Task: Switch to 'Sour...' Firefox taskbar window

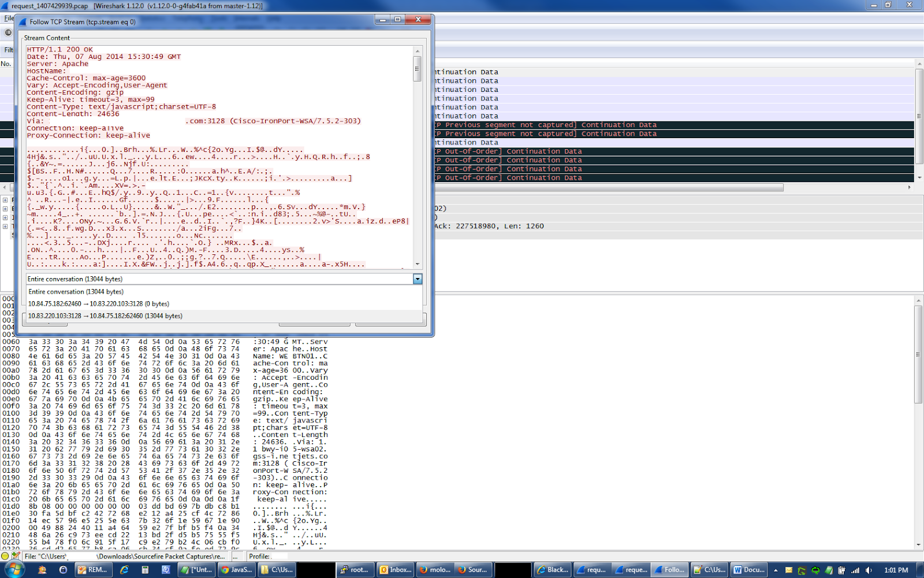Action: tap(473, 569)
